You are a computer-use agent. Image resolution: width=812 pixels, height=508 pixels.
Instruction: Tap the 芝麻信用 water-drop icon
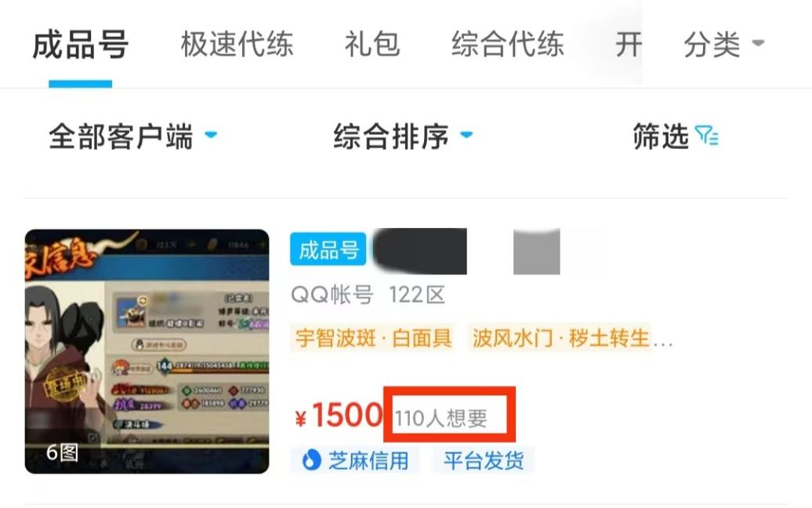click(311, 460)
